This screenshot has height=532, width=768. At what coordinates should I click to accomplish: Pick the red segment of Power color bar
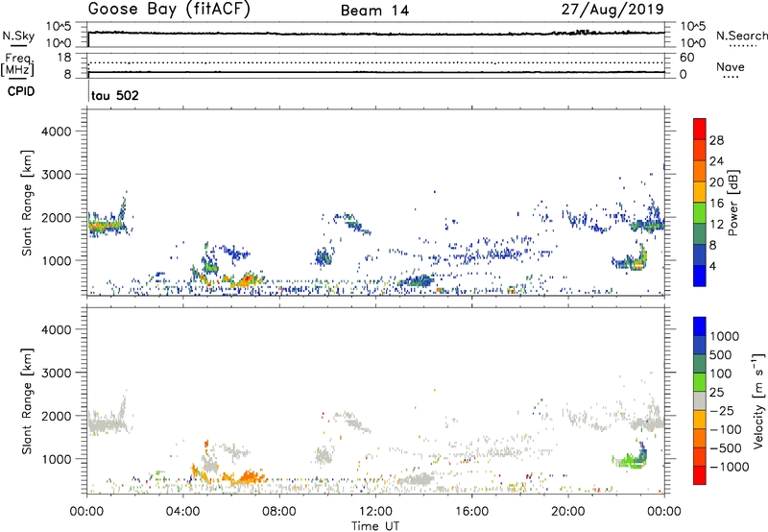(700, 129)
